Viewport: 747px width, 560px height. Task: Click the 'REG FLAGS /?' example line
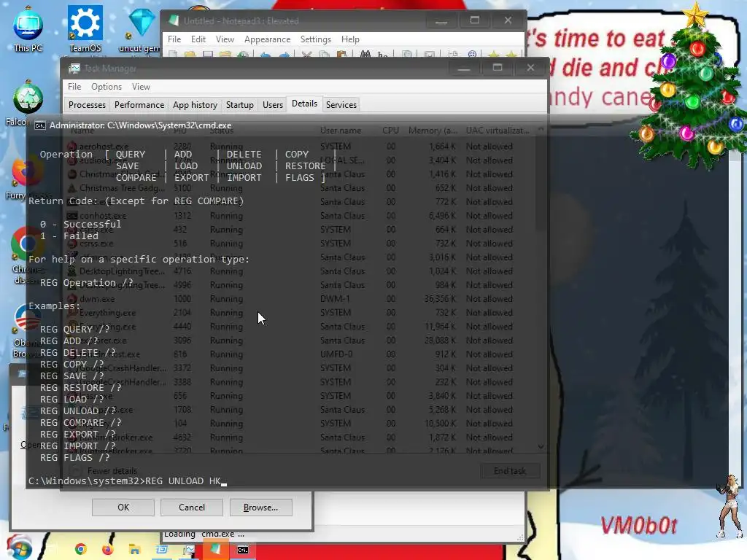click(x=75, y=458)
